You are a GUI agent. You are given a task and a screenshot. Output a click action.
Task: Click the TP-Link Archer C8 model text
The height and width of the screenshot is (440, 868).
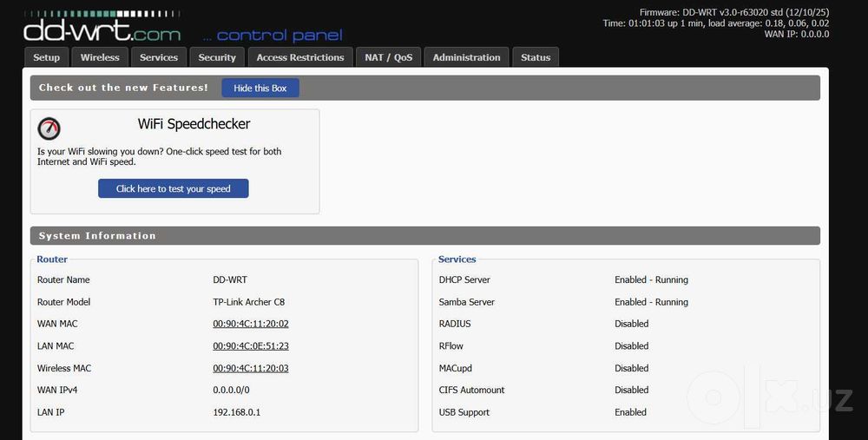[x=249, y=302]
